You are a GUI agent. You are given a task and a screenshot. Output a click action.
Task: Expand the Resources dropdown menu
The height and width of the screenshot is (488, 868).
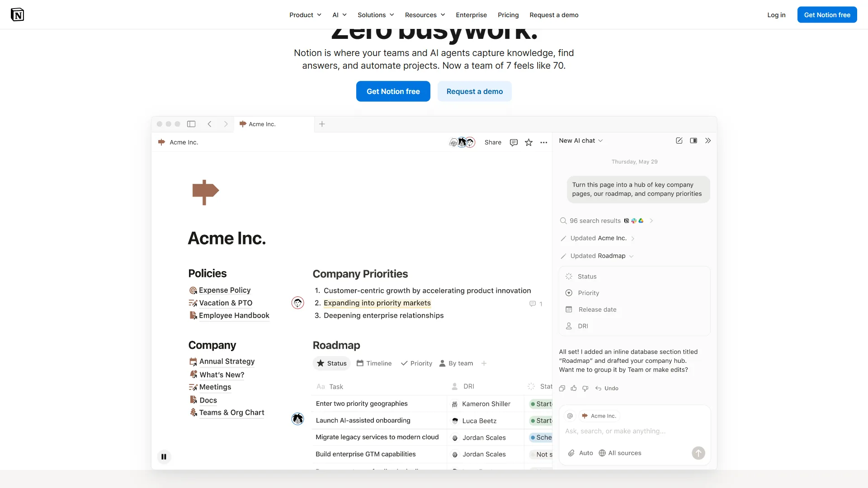point(425,15)
